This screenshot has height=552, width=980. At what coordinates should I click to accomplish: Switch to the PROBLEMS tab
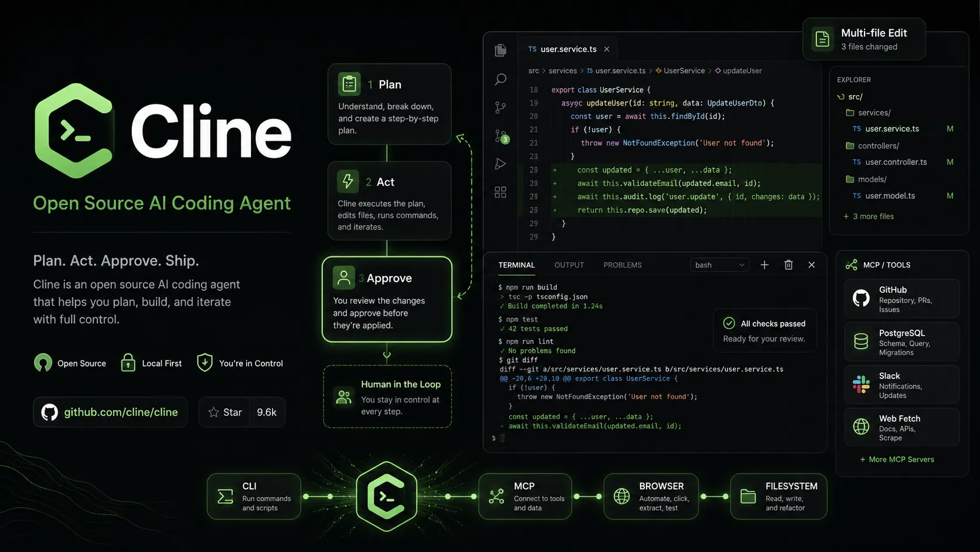pos(622,265)
